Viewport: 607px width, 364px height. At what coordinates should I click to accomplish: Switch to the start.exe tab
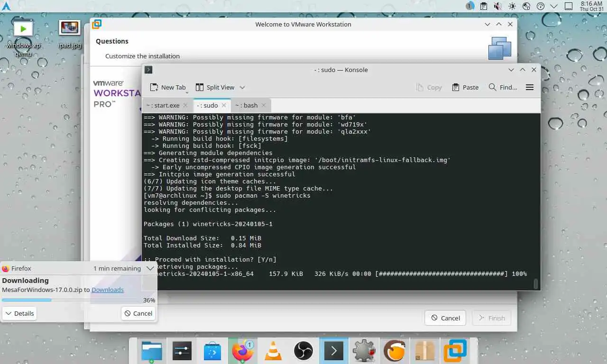(163, 105)
